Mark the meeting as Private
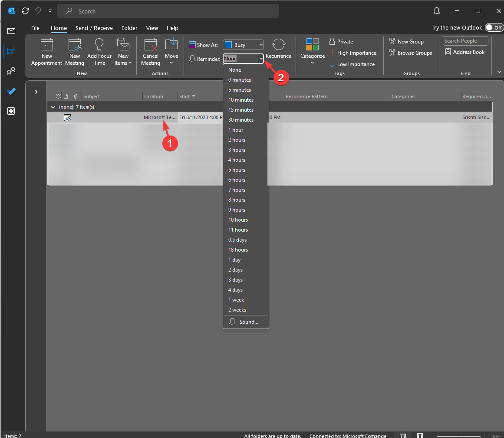Image resolution: width=504 pixels, height=438 pixels. [x=341, y=42]
